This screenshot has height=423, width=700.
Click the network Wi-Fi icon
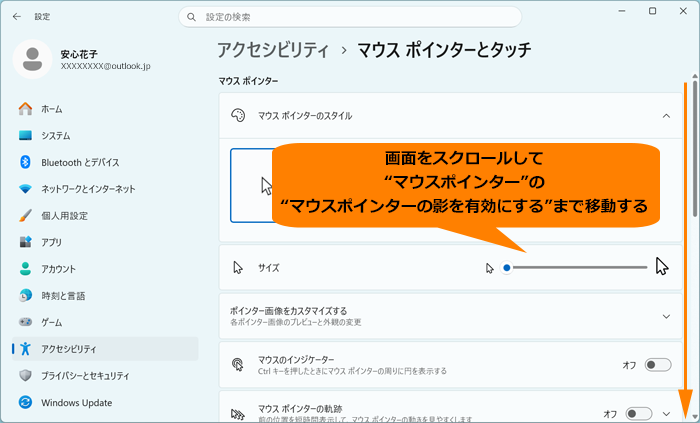click(25, 189)
